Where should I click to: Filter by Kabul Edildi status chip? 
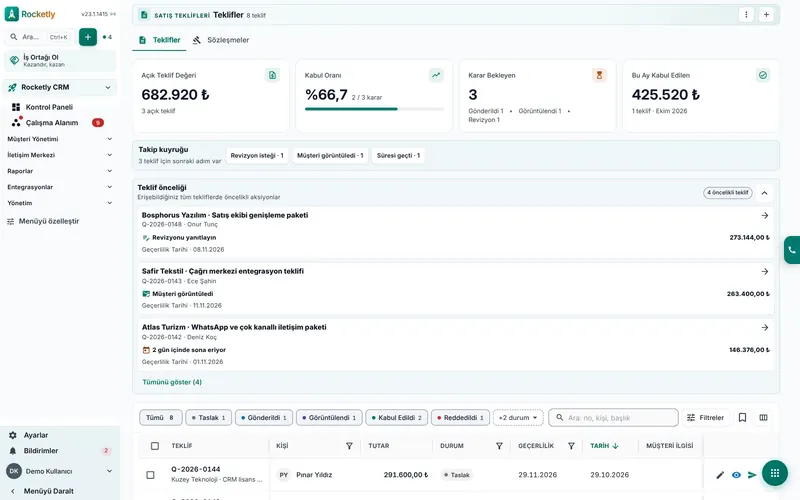(396, 417)
